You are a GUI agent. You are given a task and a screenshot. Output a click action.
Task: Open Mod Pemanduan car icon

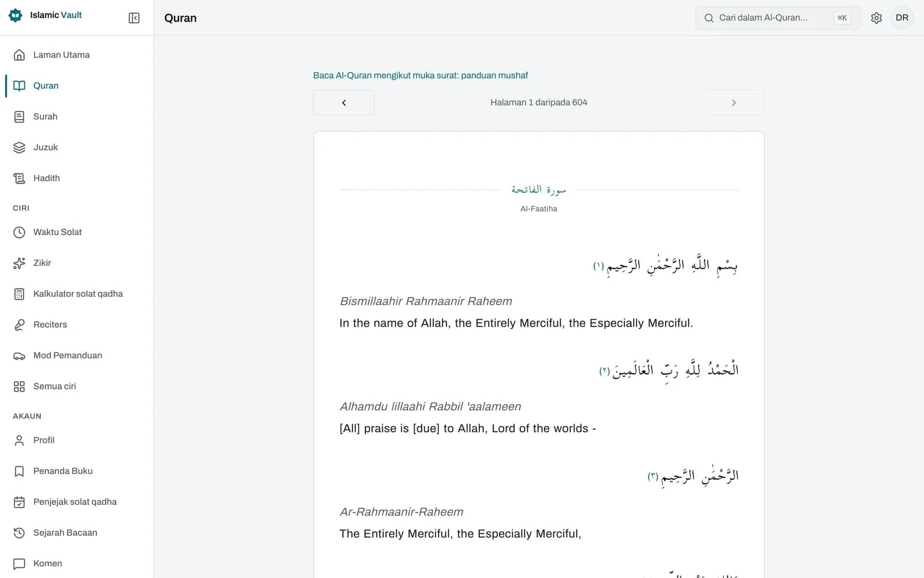(x=19, y=355)
